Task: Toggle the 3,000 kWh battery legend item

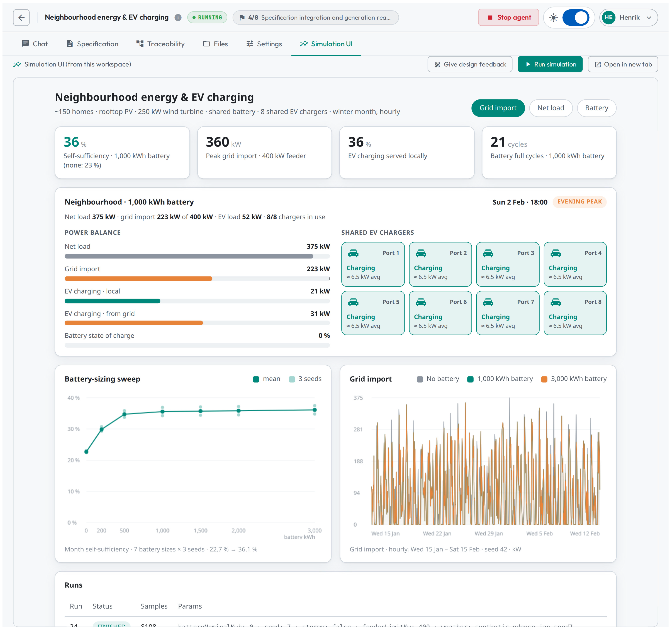Action: [574, 379]
